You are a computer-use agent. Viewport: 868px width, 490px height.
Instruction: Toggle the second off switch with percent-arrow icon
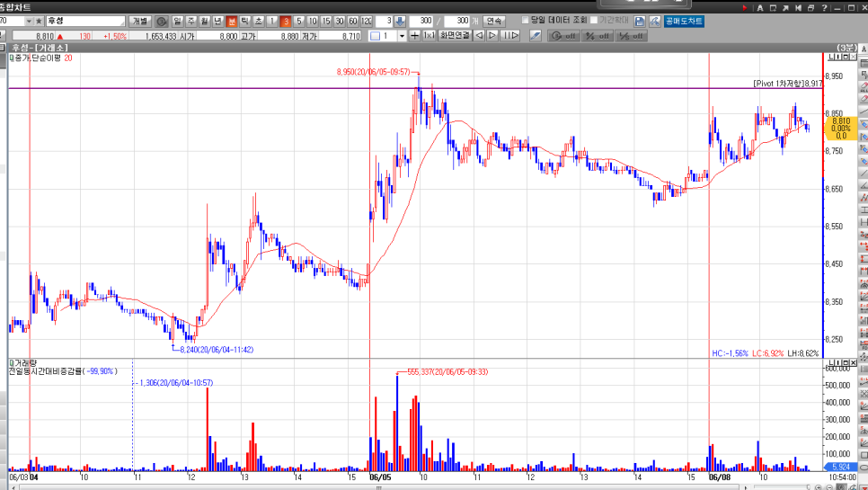point(598,36)
